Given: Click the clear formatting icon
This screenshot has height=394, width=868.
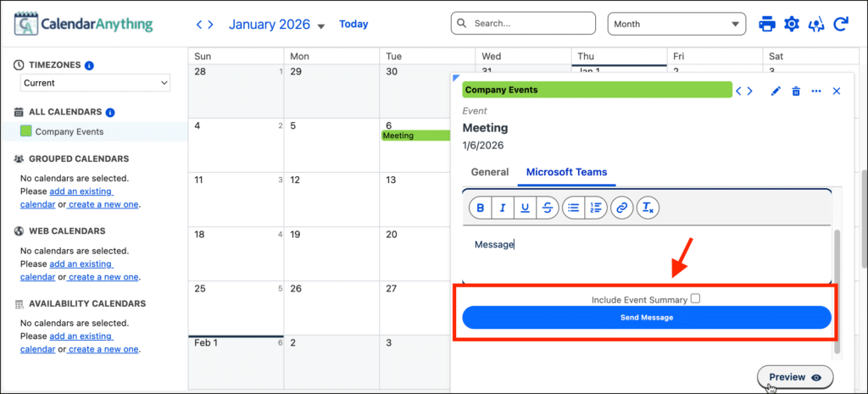Looking at the screenshot, I should (x=648, y=208).
